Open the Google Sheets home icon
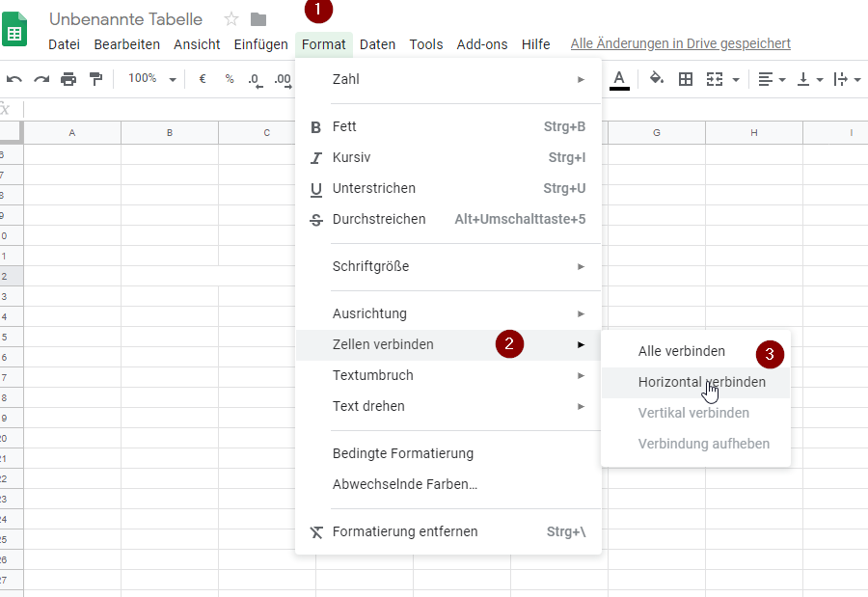 pyautogui.click(x=14, y=29)
